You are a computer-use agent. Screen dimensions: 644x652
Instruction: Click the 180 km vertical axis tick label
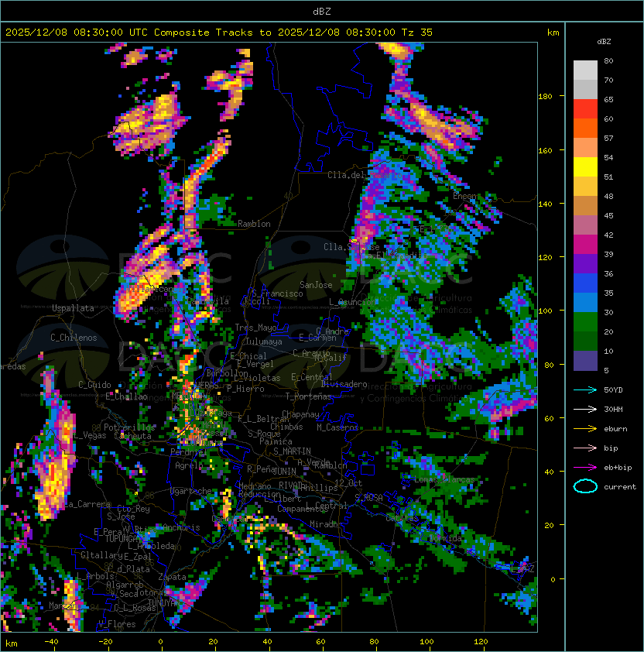[x=545, y=96]
